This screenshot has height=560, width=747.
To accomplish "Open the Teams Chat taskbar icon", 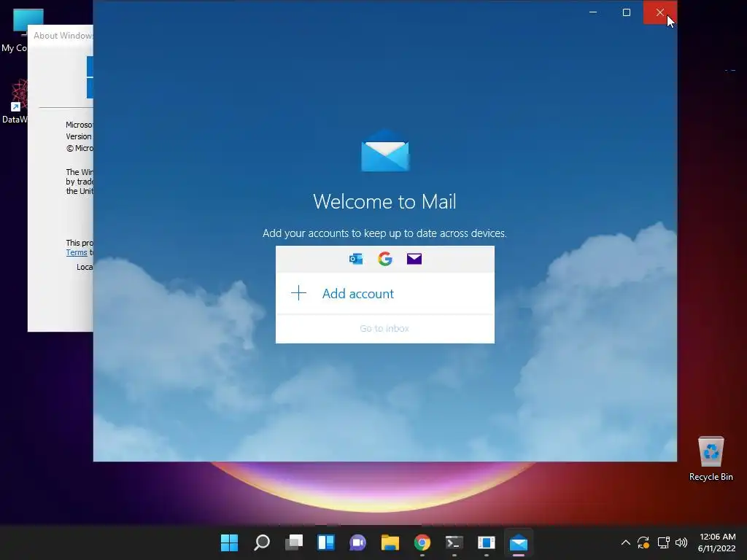I will [357, 542].
